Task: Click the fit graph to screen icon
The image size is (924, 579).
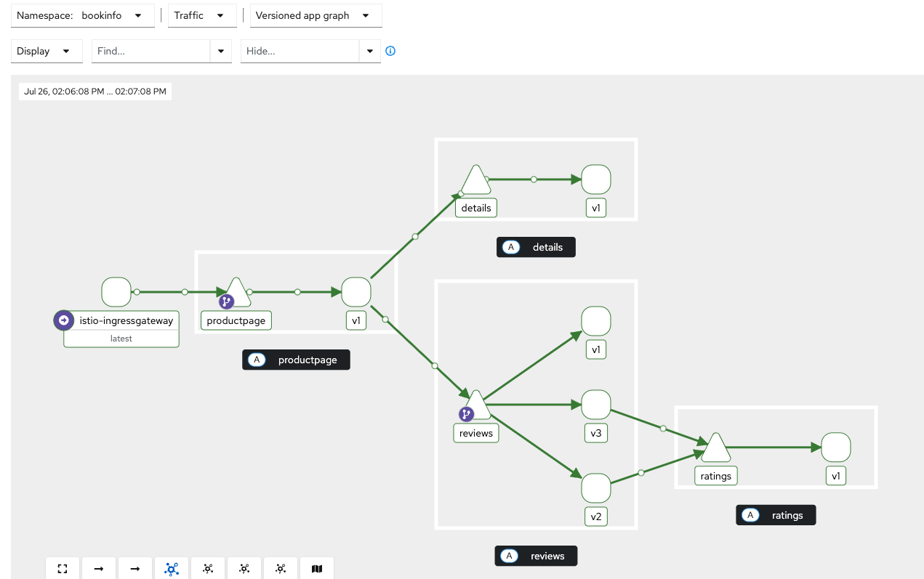Action: click(x=63, y=569)
